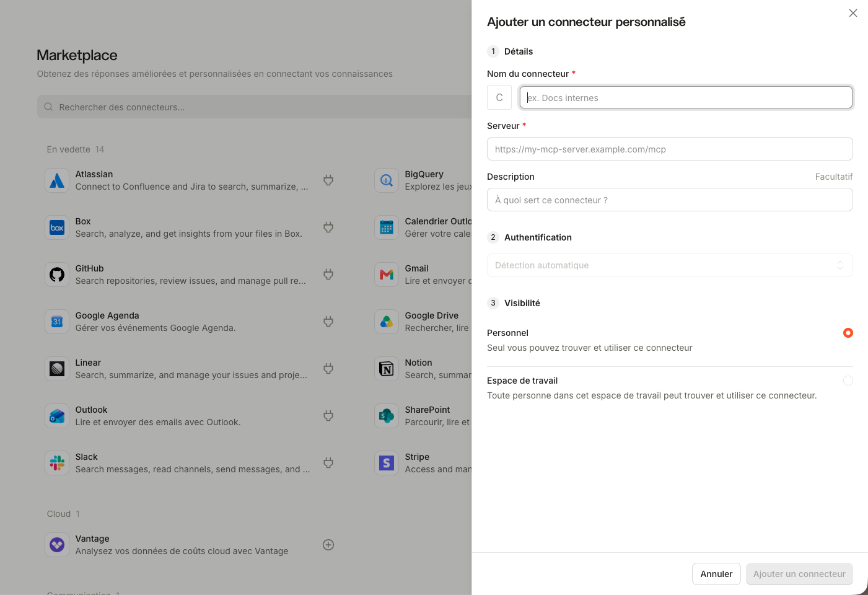Image resolution: width=868 pixels, height=595 pixels.
Task: Open the Stripe connector title
Action: tap(417, 457)
